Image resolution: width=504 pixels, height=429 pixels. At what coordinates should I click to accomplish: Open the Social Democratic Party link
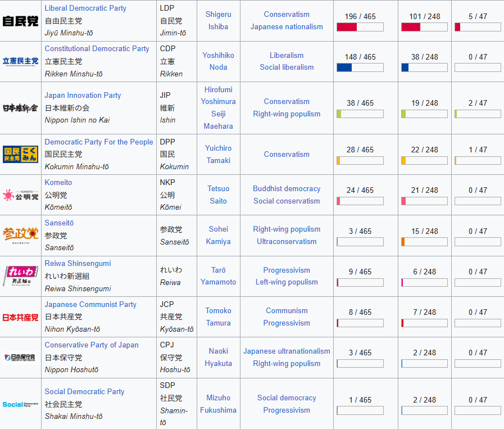(84, 391)
